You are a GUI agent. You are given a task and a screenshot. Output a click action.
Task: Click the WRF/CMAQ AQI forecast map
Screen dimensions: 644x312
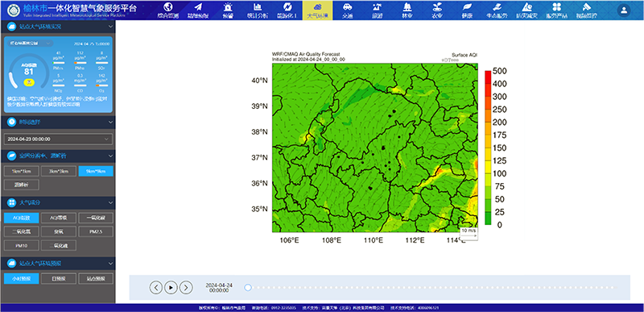374,148
